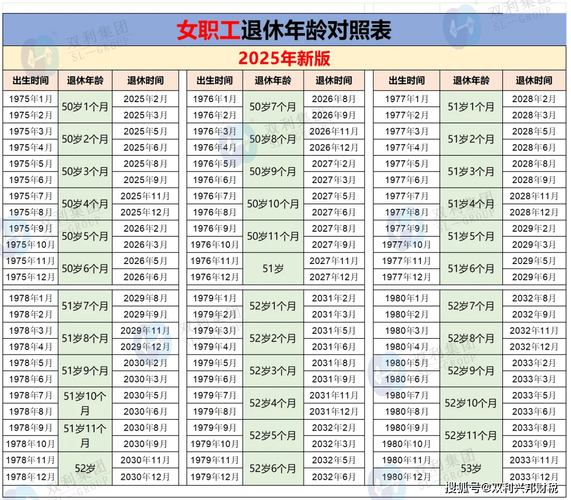The width and height of the screenshot is (571, 500).
Task: Click retirement time 2025年12月
Action: pyautogui.click(x=145, y=212)
